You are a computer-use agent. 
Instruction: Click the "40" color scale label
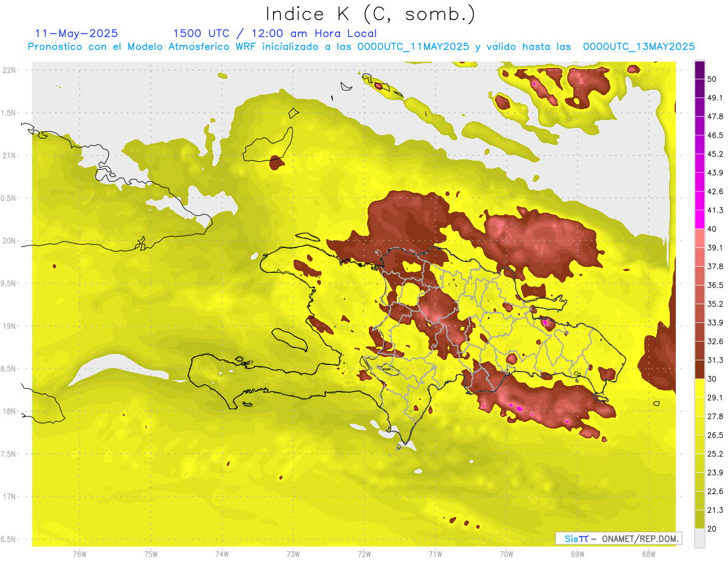click(x=712, y=229)
